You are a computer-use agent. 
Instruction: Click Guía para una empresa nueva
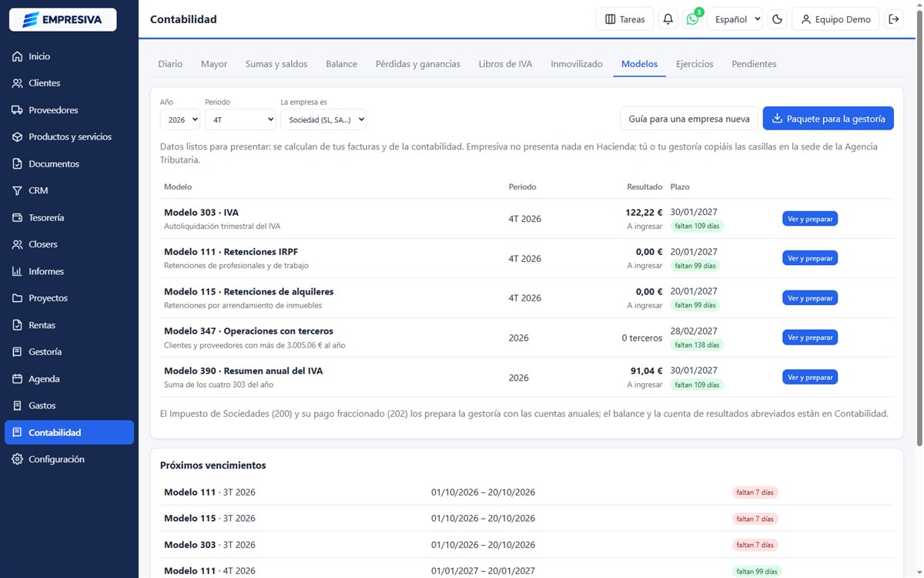[x=689, y=119]
